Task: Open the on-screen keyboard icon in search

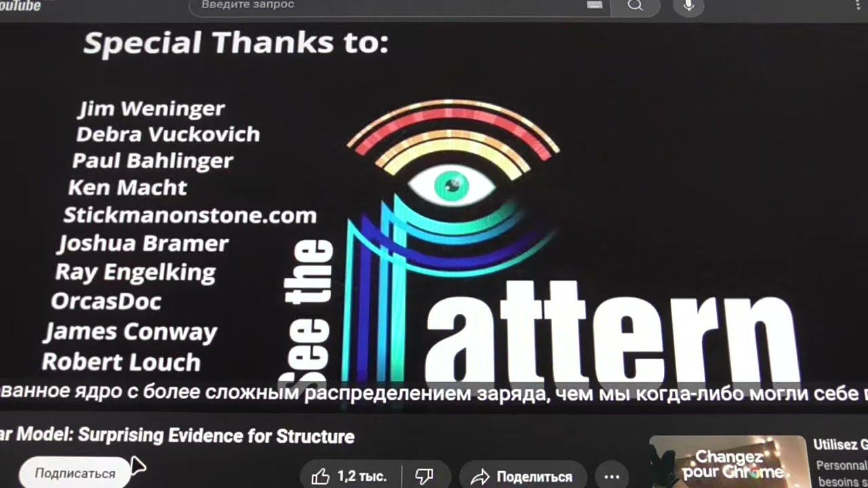Action: click(595, 5)
